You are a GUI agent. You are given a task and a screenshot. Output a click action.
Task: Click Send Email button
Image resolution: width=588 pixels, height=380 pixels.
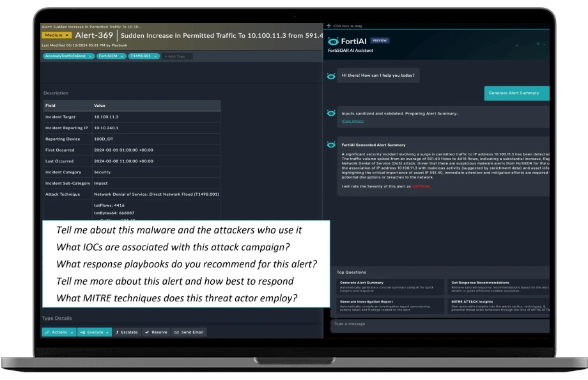coord(189,332)
